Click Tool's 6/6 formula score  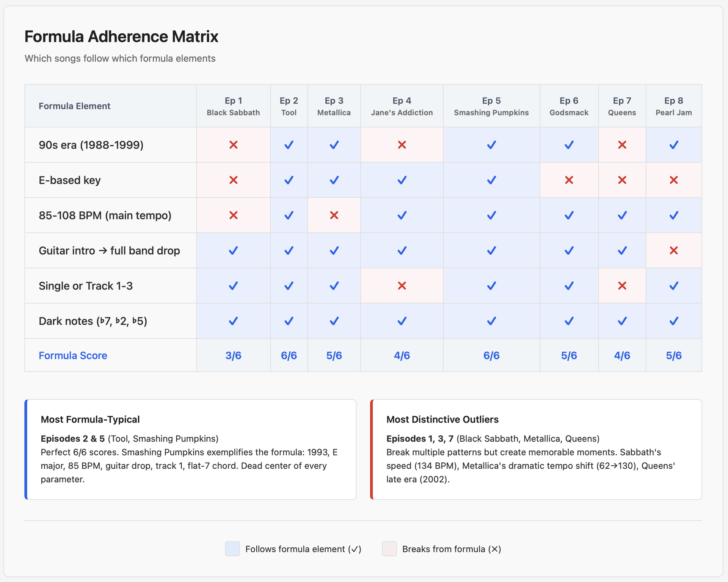pyautogui.click(x=289, y=355)
